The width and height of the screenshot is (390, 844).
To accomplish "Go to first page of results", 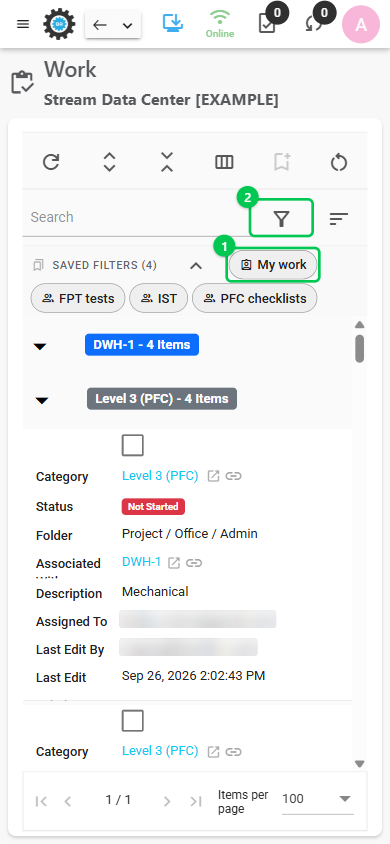I will pyautogui.click(x=41, y=801).
